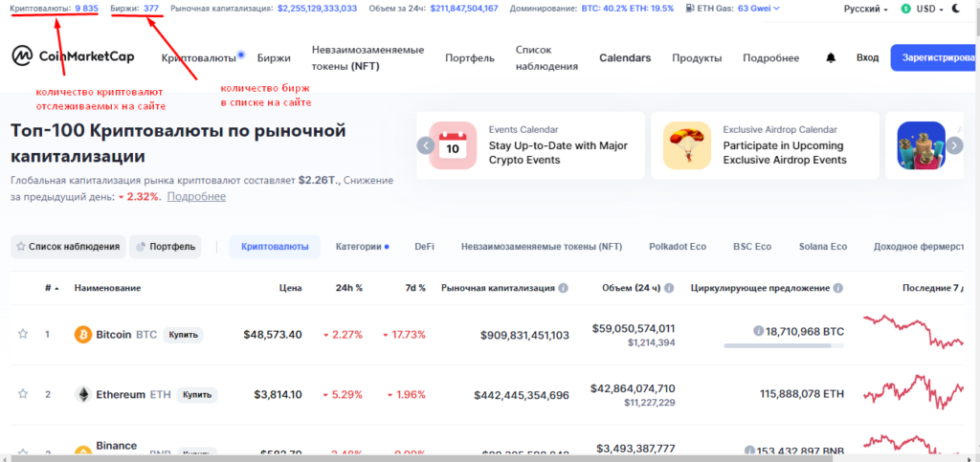Select the BSC Eco tab
The width and height of the screenshot is (980, 462).
coord(752,247)
